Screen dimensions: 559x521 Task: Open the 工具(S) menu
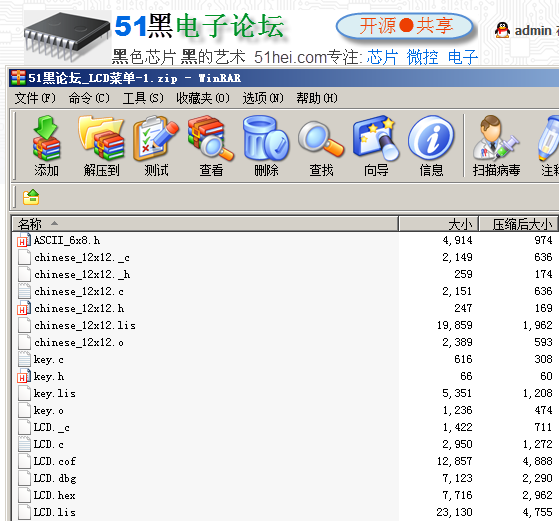coord(143,98)
